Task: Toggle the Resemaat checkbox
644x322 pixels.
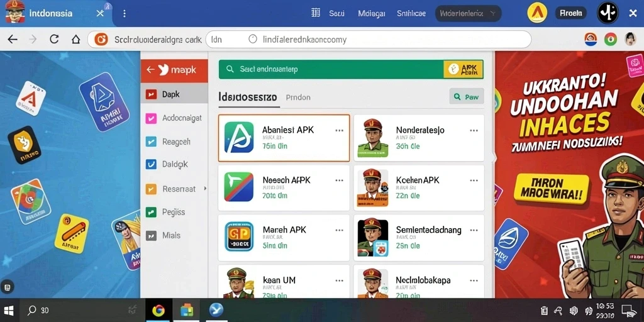Action: coord(151,189)
